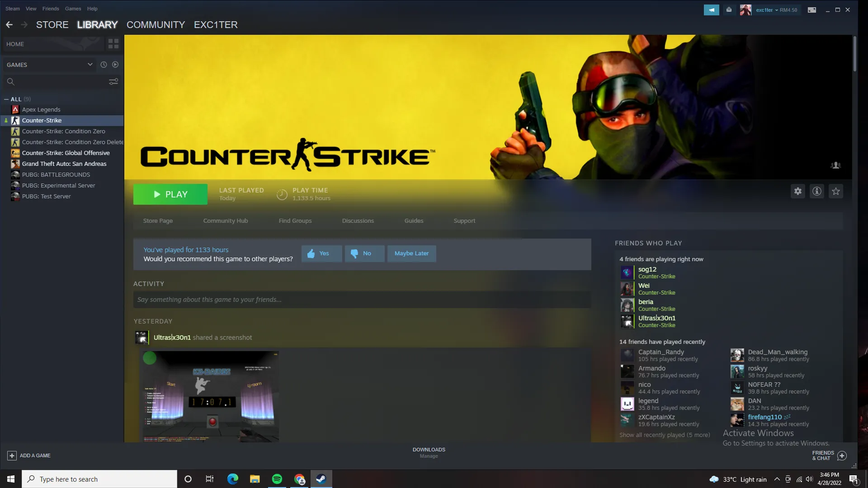This screenshot has height=488, width=868.
Task: Recommend the game with Yes
Action: point(321,253)
